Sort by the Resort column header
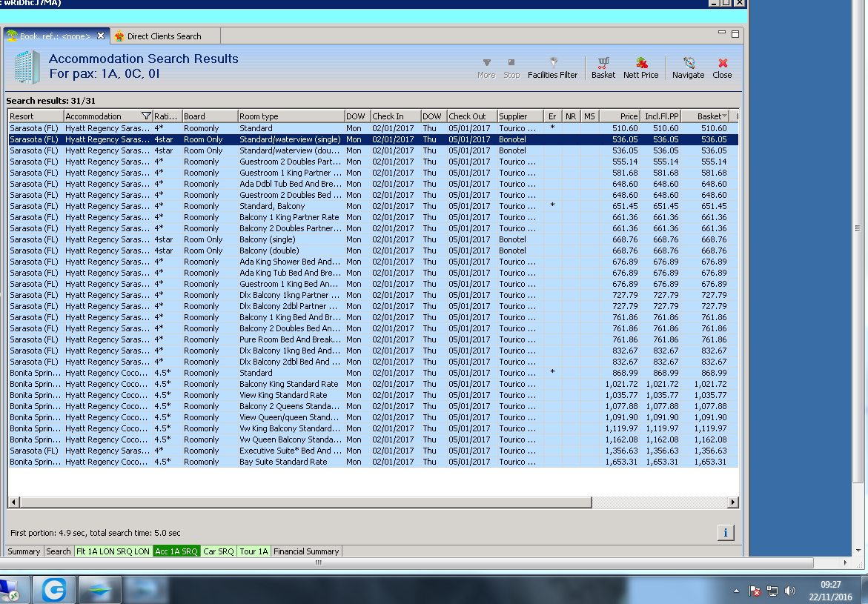This screenshot has width=868, height=604. pos(36,116)
